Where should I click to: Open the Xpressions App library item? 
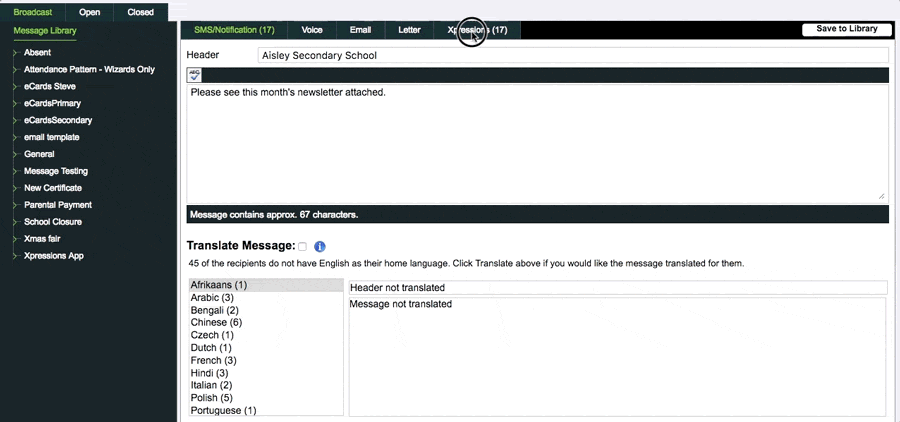pyautogui.click(x=54, y=255)
